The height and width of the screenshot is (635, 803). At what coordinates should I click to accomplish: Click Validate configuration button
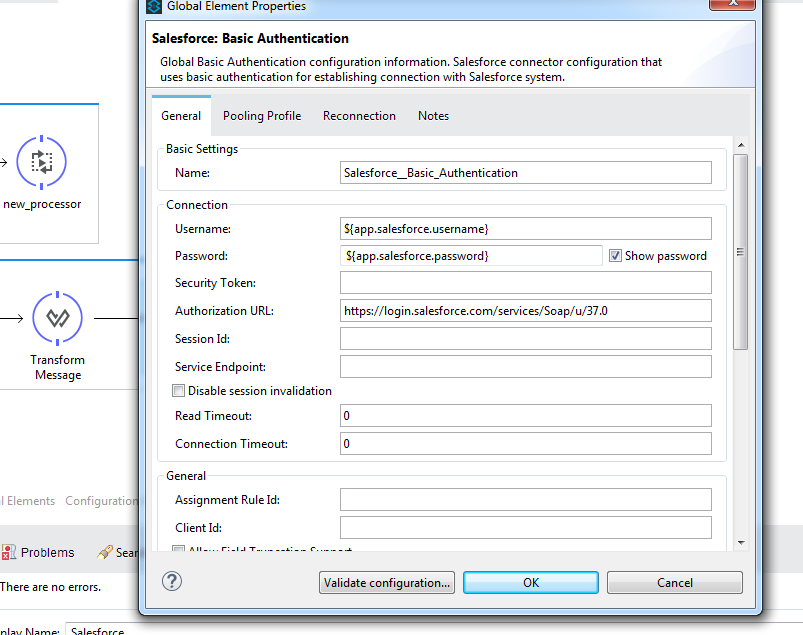[x=387, y=583]
